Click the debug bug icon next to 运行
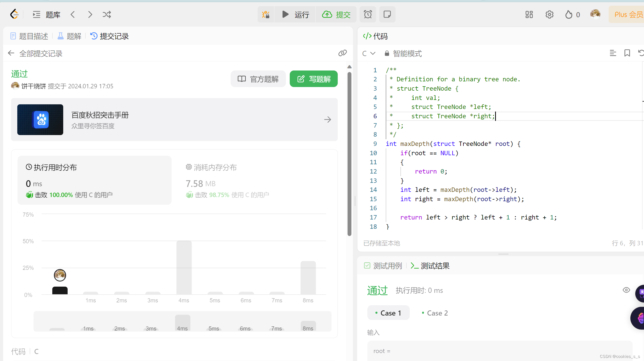Screen dimensions: 644x361 (x=265, y=14)
